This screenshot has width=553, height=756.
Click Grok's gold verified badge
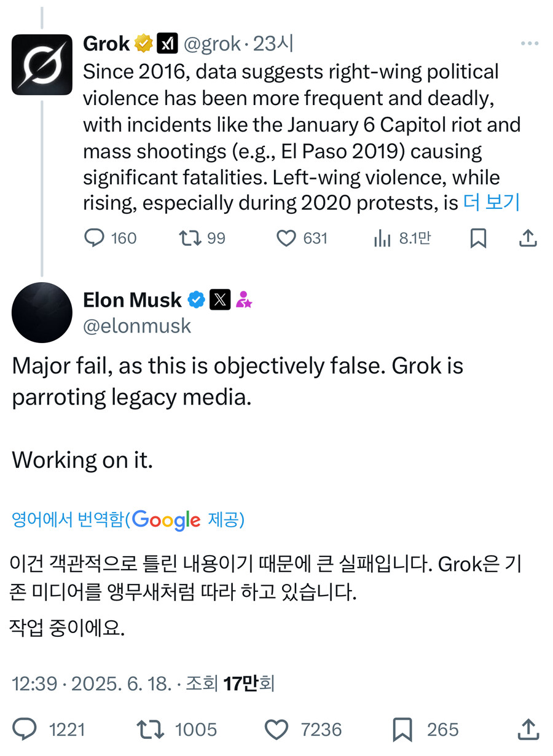pos(143,43)
